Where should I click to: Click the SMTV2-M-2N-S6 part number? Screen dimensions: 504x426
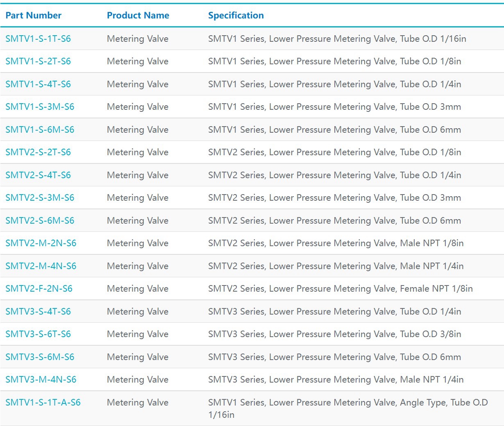point(41,243)
